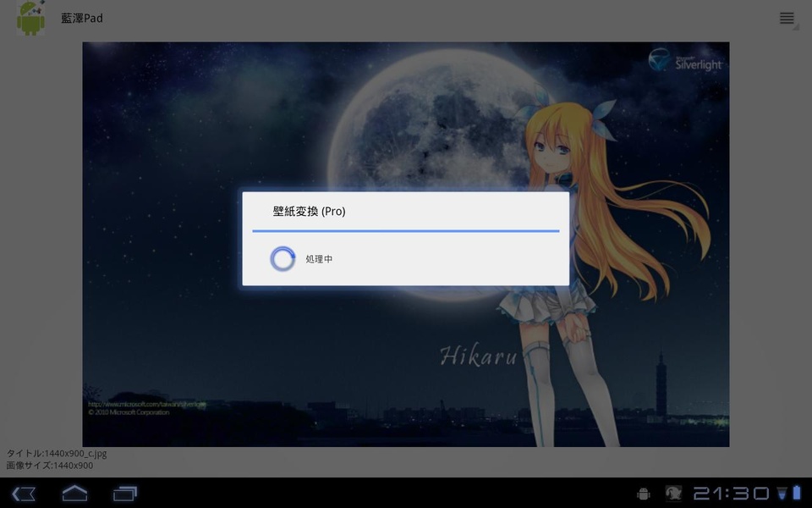Go to Home via the system bar
Screen dimensions: 812x508
point(74,493)
